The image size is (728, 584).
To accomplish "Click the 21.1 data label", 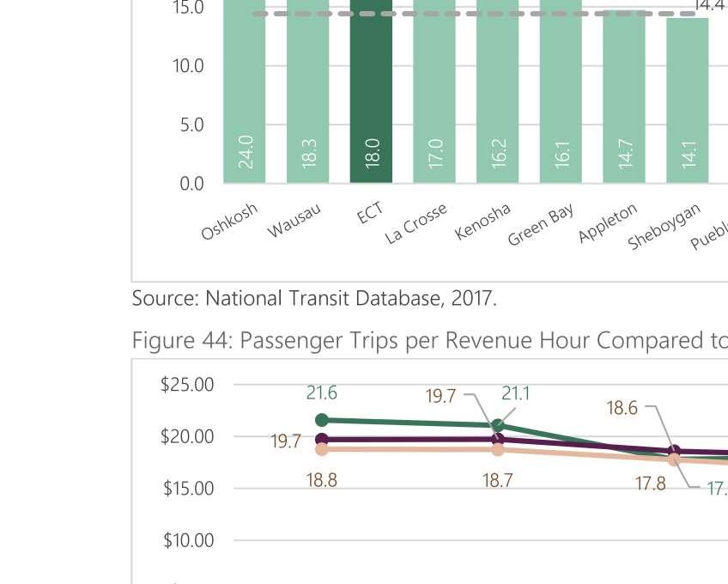I will tap(516, 393).
